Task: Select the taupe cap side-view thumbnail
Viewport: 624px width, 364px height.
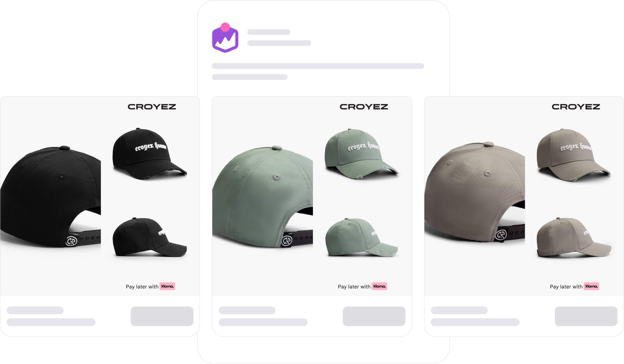Action: (574, 237)
